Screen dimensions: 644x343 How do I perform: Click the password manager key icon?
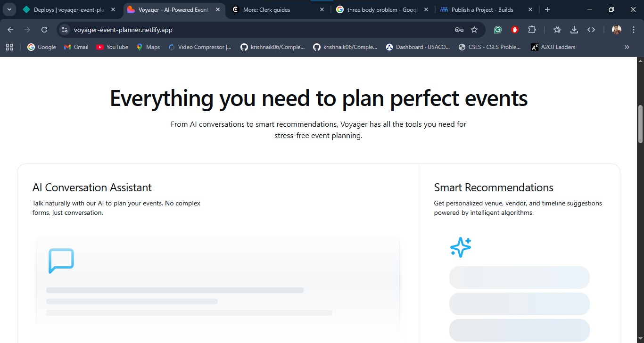point(459,30)
